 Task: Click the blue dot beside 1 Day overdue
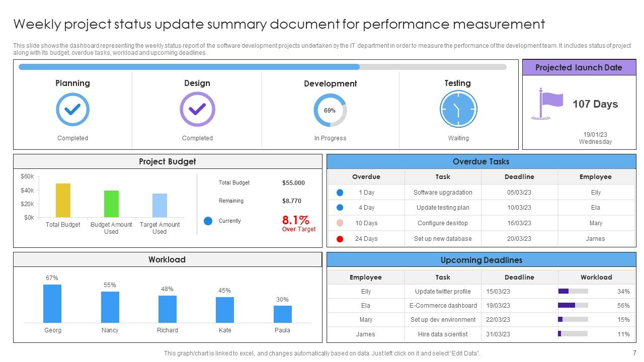coord(340,192)
